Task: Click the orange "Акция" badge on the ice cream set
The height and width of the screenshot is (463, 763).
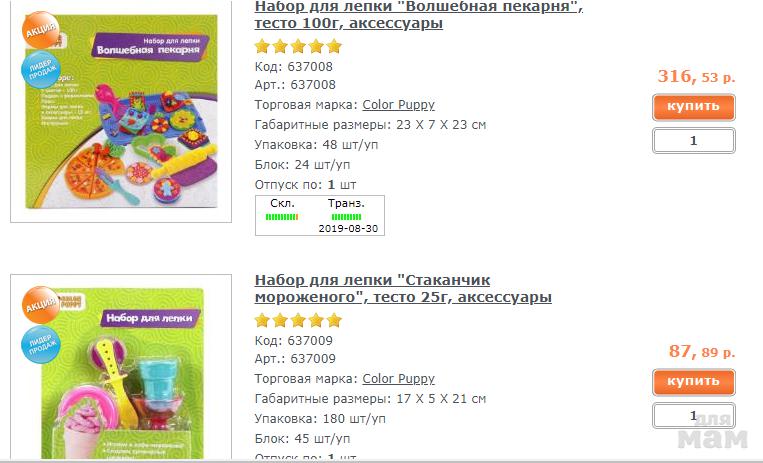Action: pyautogui.click(x=41, y=305)
